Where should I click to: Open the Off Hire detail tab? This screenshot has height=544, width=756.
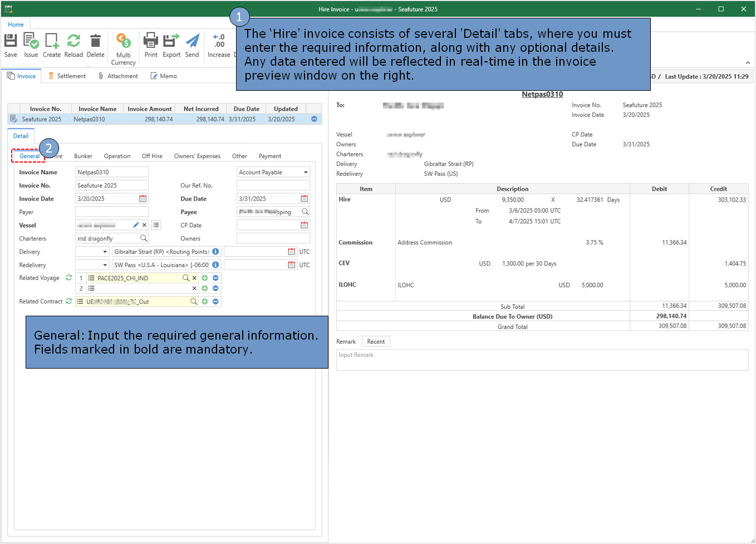[152, 156]
